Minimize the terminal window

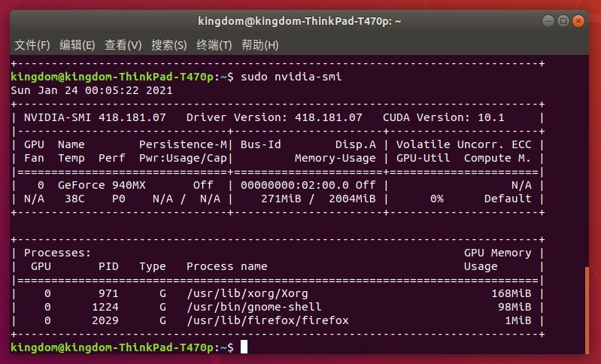[548, 21]
